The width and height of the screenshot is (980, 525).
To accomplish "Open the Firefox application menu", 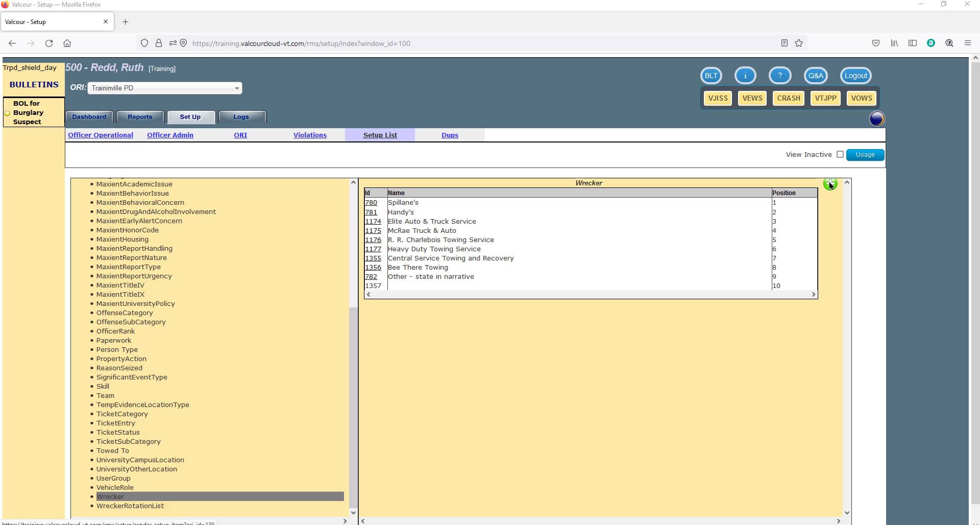I will (x=968, y=43).
